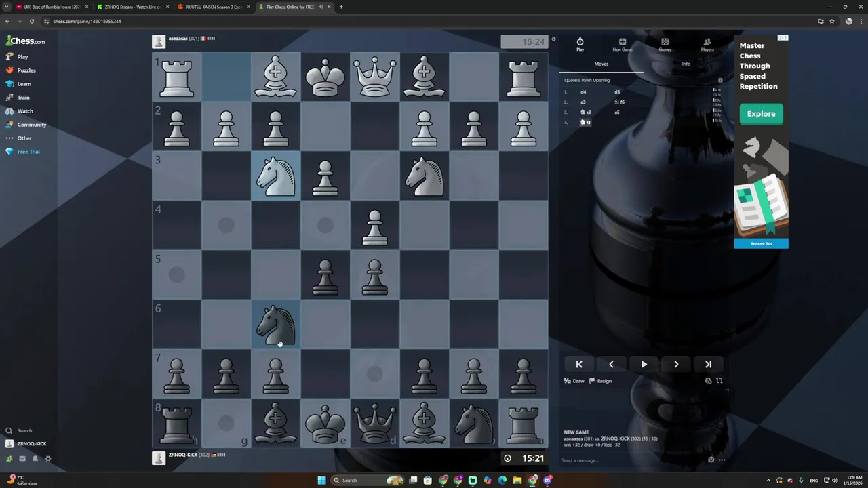Open settings gear in sidebar bottom
The height and width of the screenshot is (488, 868).
coord(47,459)
